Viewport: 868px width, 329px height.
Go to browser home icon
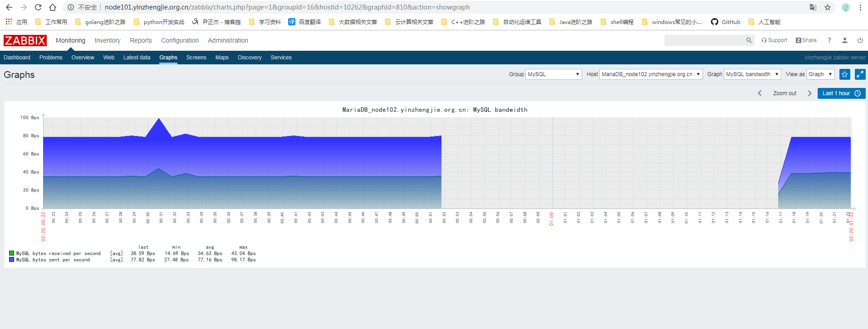click(x=53, y=7)
